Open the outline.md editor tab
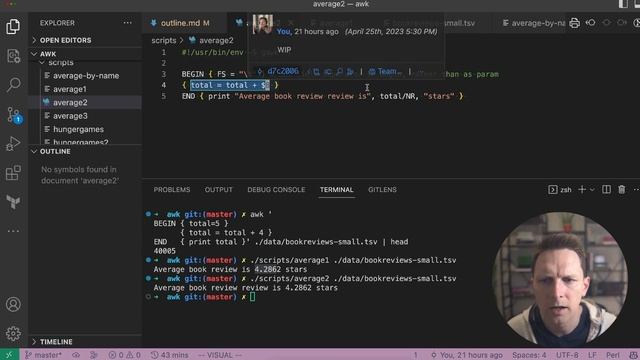Screen dimensions: 640x360 pos(184,23)
